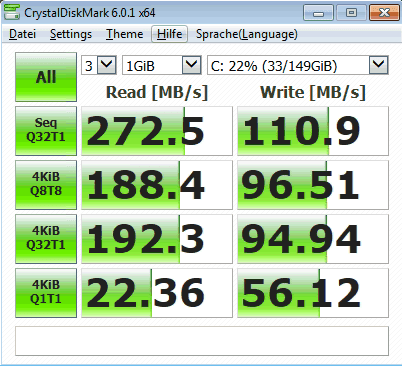Click the 4KiB Q8T8 write result 96.51

click(313, 185)
